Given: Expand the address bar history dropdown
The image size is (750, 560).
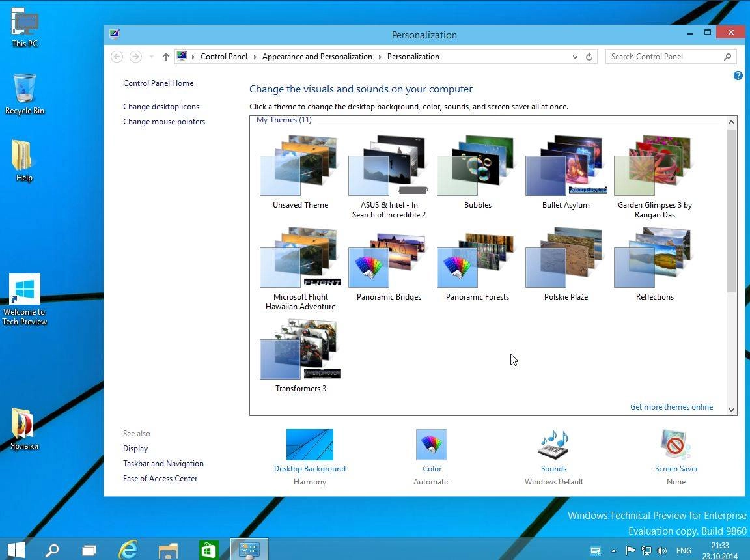Looking at the screenshot, I should tap(575, 57).
